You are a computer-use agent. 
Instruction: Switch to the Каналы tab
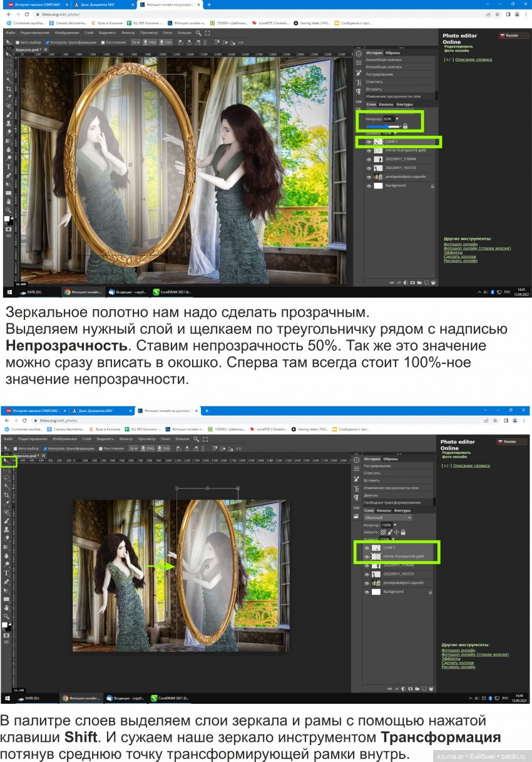coord(386,104)
